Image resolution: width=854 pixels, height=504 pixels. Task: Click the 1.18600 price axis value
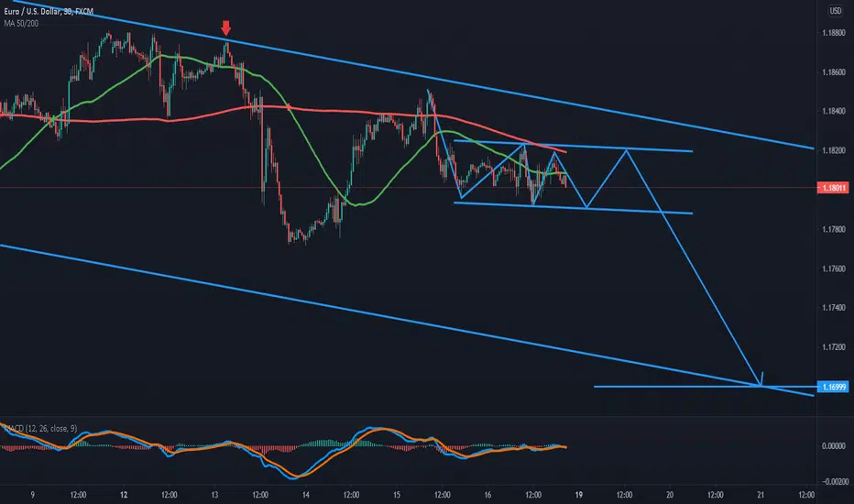coord(833,72)
